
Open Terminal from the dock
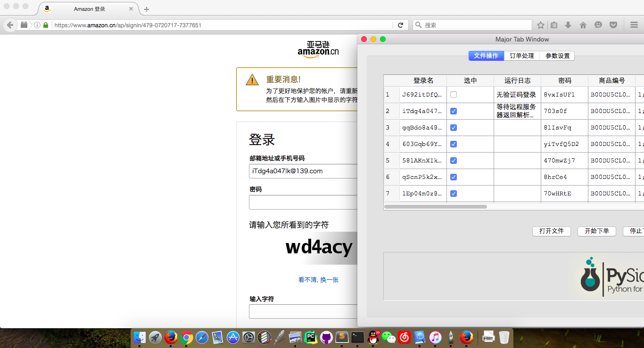pos(357,337)
